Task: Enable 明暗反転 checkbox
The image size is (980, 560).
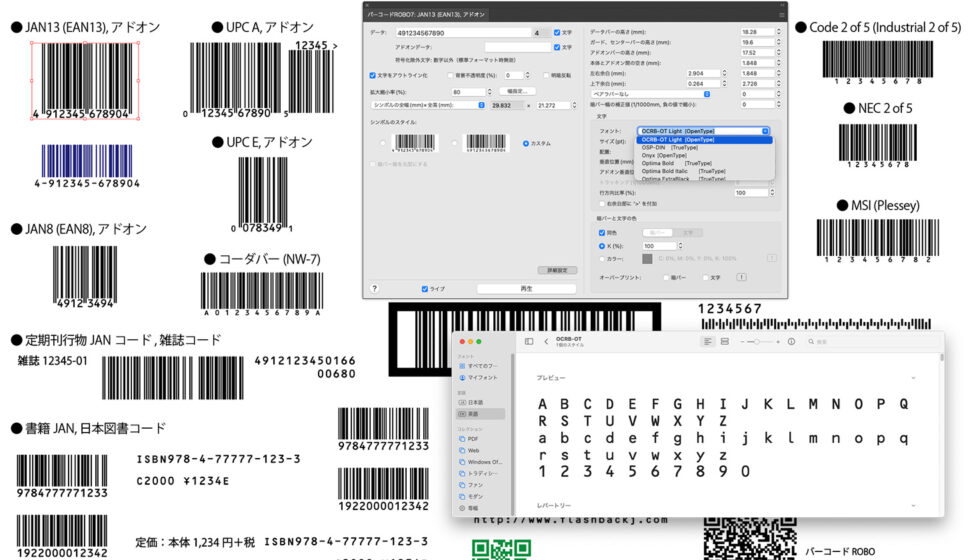Action: (x=546, y=76)
